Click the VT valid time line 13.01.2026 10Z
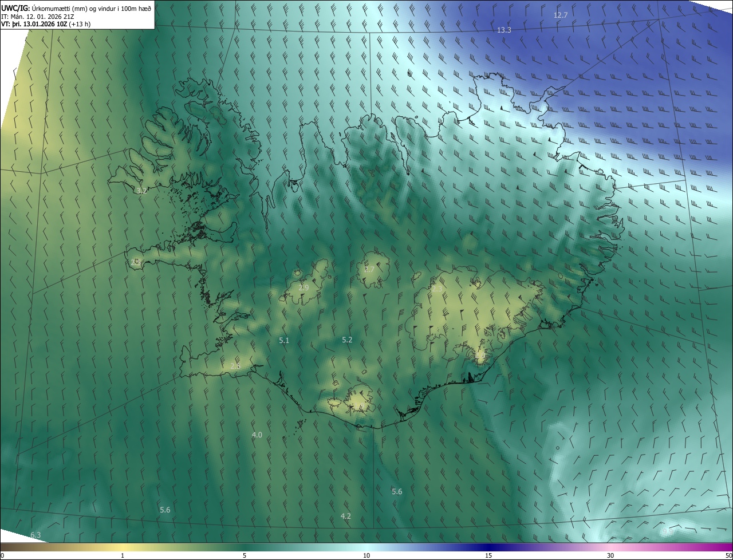The height and width of the screenshot is (560, 733). pyautogui.click(x=46, y=24)
